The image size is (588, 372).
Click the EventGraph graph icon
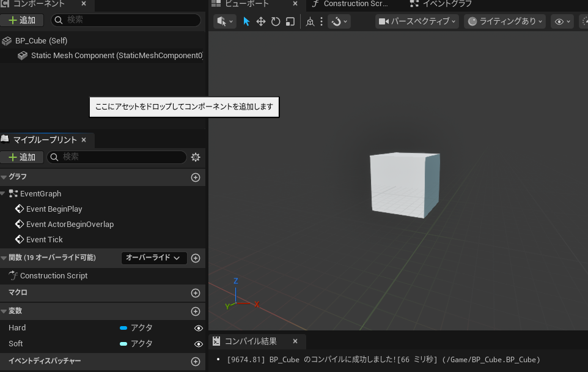(x=13, y=194)
